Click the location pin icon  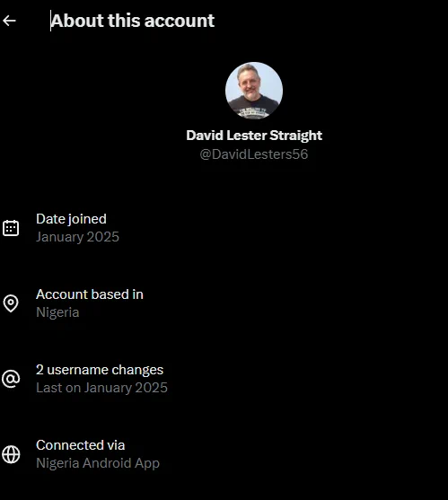pyautogui.click(x=11, y=303)
